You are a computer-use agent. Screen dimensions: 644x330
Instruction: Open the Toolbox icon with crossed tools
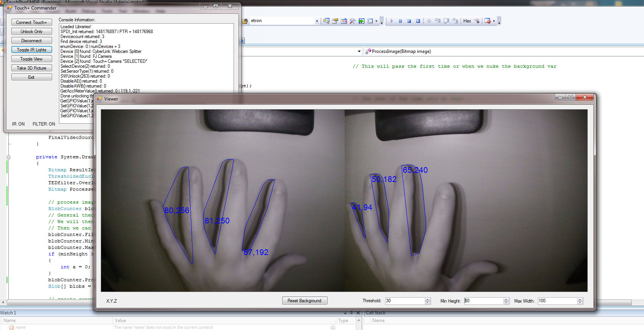point(353,21)
